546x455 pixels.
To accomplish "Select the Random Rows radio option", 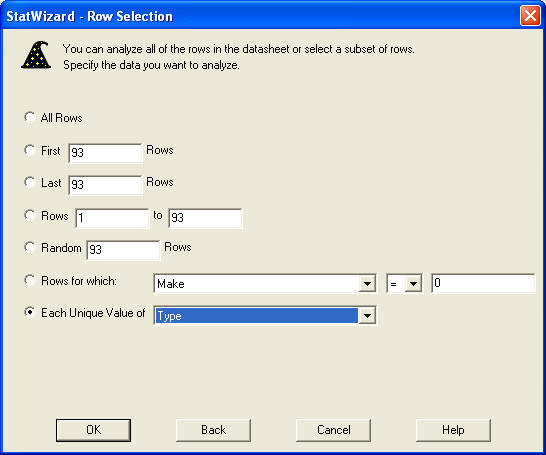I will click(30, 248).
